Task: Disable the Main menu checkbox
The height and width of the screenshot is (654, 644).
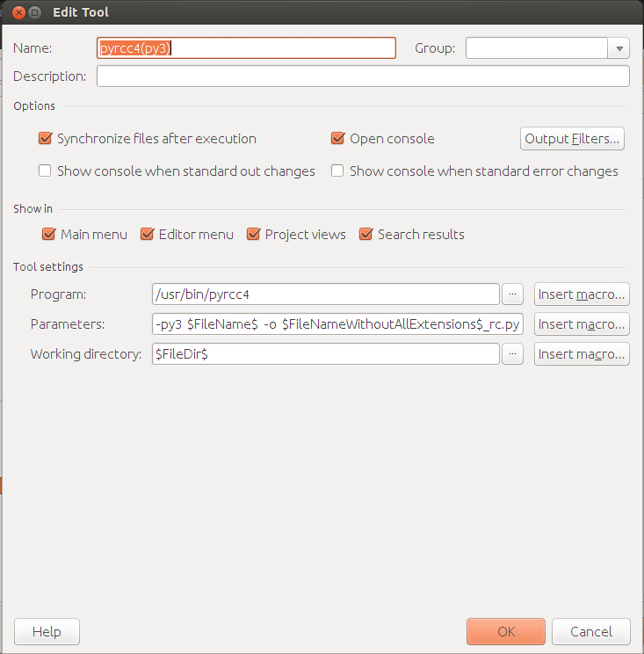Action: [49, 235]
